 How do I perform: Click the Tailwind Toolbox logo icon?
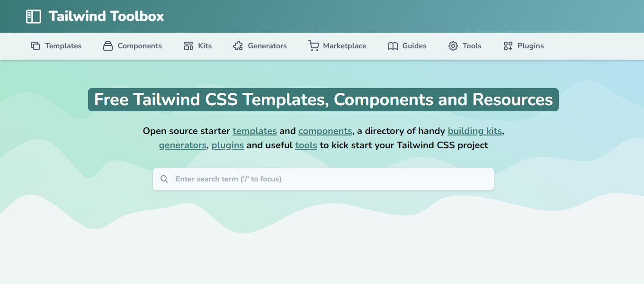click(x=34, y=17)
